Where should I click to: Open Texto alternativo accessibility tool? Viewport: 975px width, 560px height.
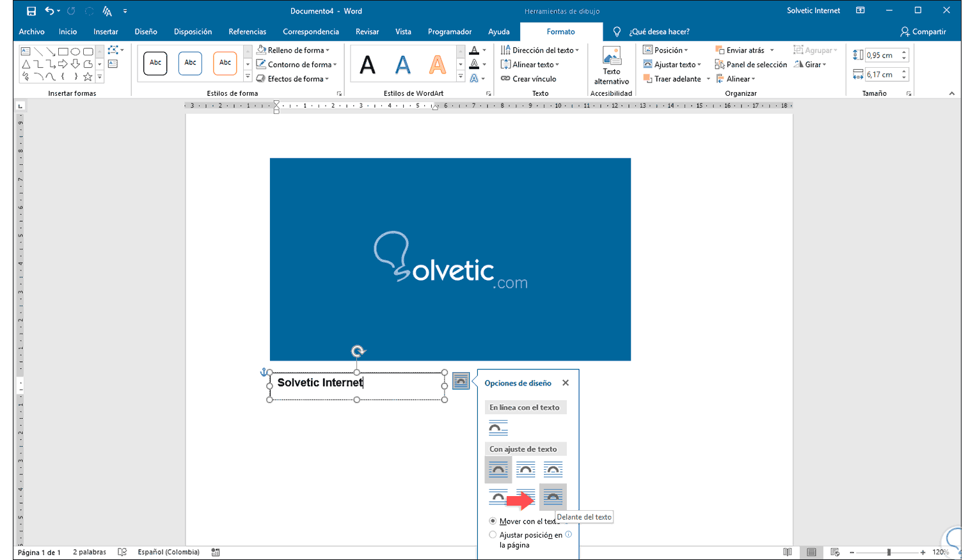[612, 65]
